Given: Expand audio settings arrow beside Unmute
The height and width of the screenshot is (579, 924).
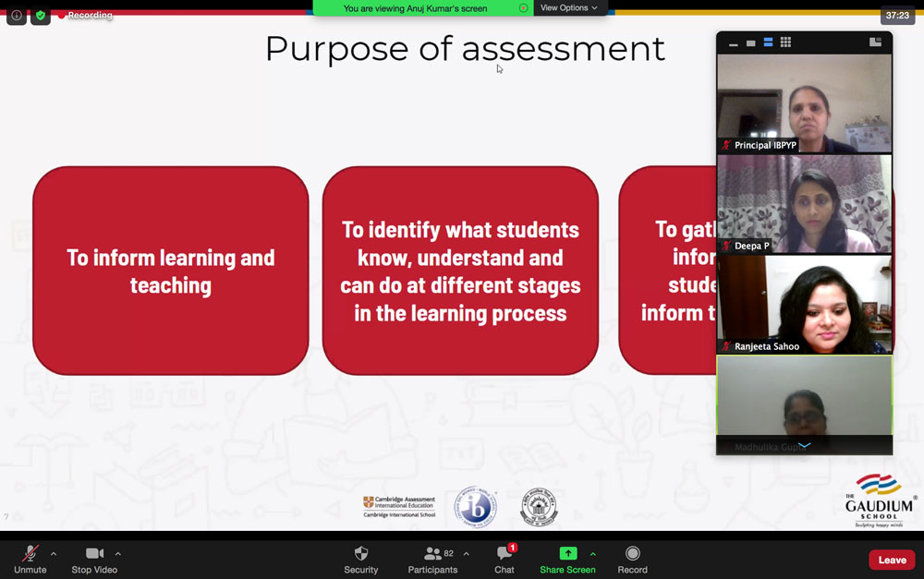Looking at the screenshot, I should [x=54, y=554].
